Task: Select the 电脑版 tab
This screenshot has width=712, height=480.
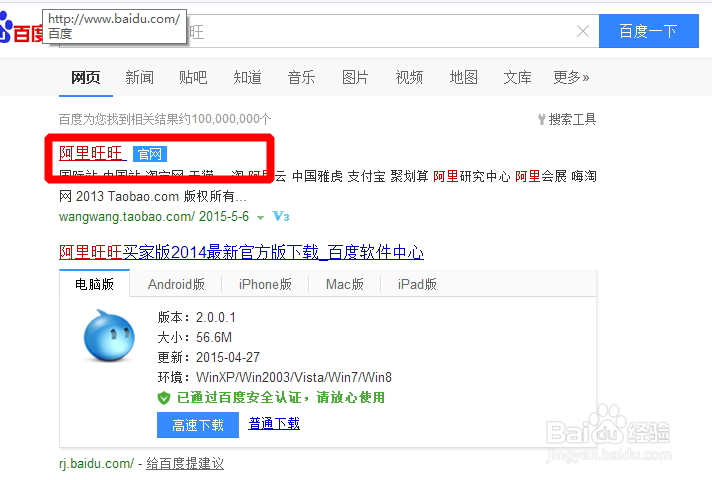Action: coord(94,284)
